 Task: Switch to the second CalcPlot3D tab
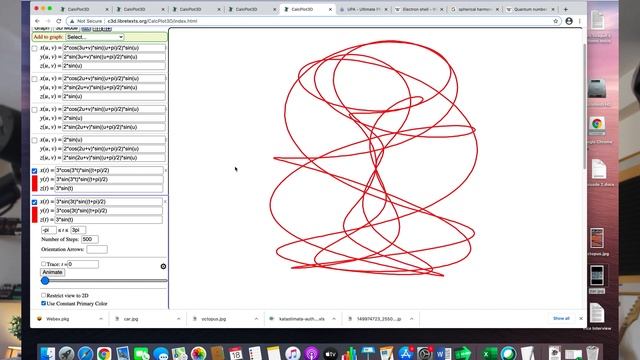[140, 9]
